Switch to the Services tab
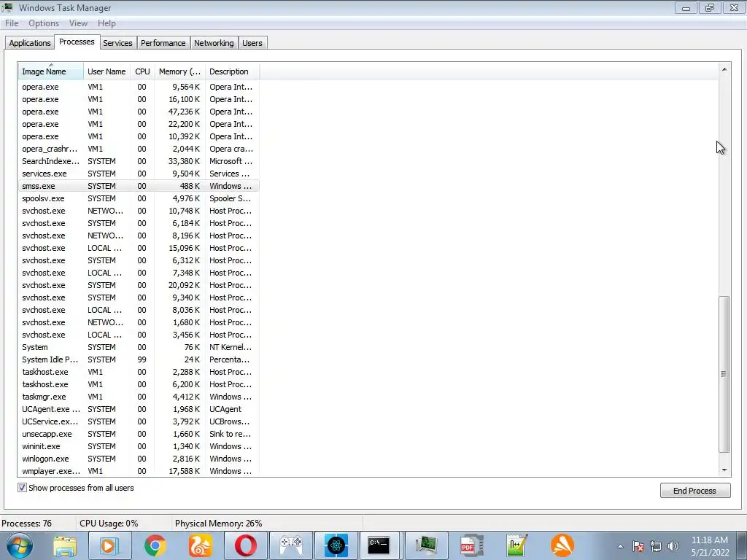The image size is (747, 560). (117, 43)
